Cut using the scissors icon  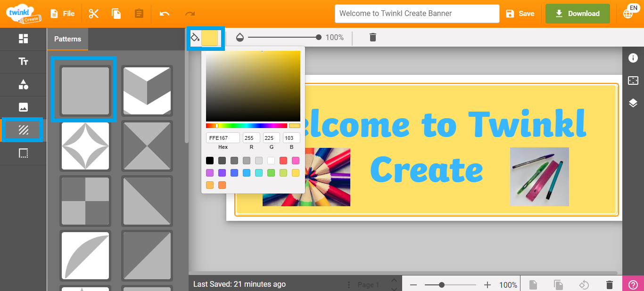pyautogui.click(x=93, y=14)
